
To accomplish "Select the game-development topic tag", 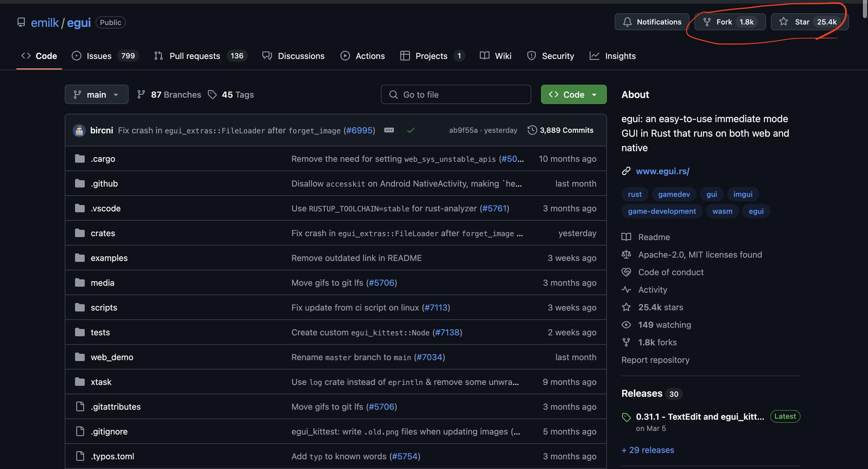I will pyautogui.click(x=662, y=211).
